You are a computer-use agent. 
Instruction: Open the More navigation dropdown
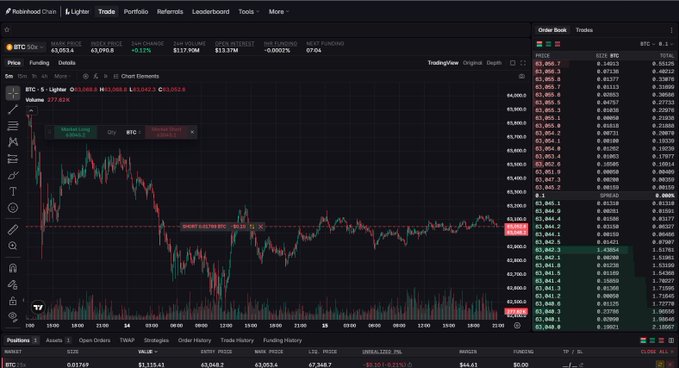279,12
